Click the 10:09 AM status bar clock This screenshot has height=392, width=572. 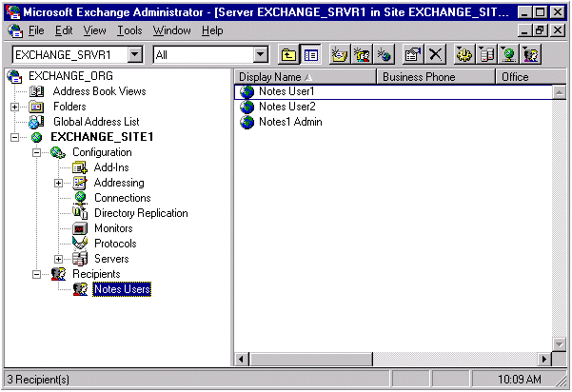[x=520, y=380]
